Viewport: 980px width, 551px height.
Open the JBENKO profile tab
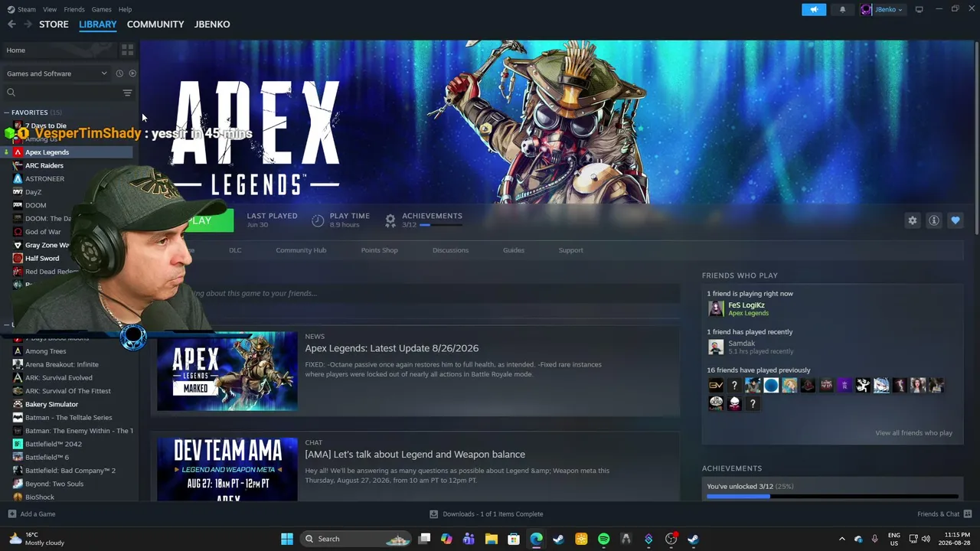click(212, 24)
